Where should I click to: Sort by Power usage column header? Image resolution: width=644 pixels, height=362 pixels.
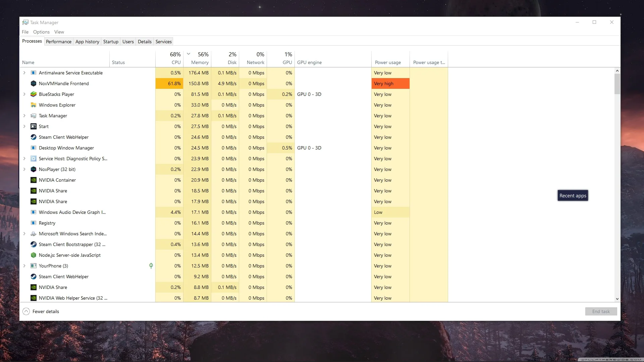(x=390, y=58)
